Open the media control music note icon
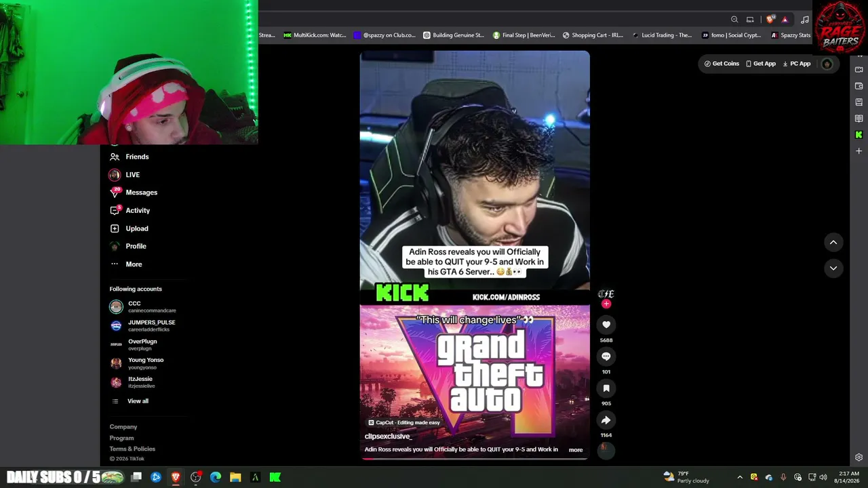This screenshot has height=488, width=868. tap(805, 20)
